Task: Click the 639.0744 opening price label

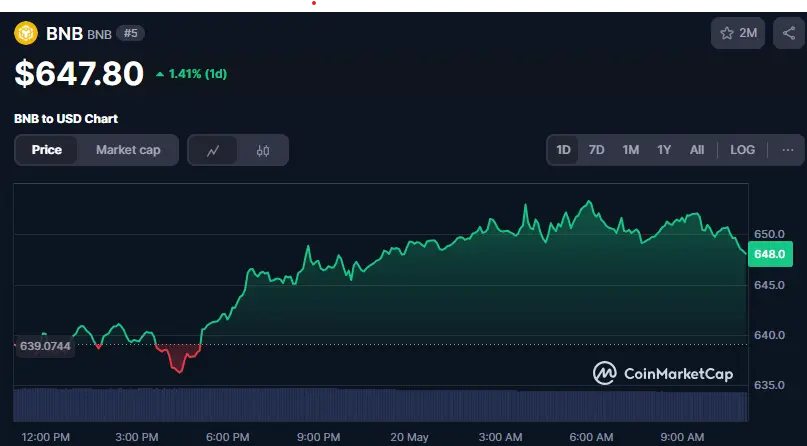Action: pos(45,346)
